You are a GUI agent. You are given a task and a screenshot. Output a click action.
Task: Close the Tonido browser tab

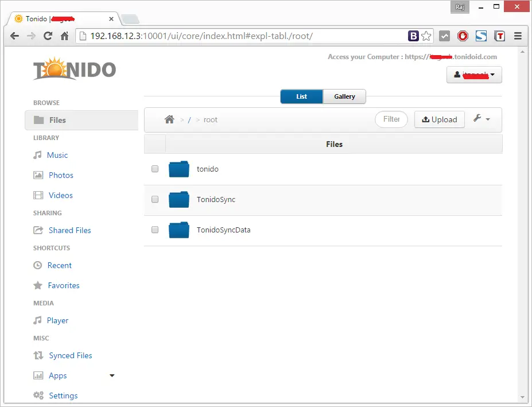pyautogui.click(x=111, y=19)
